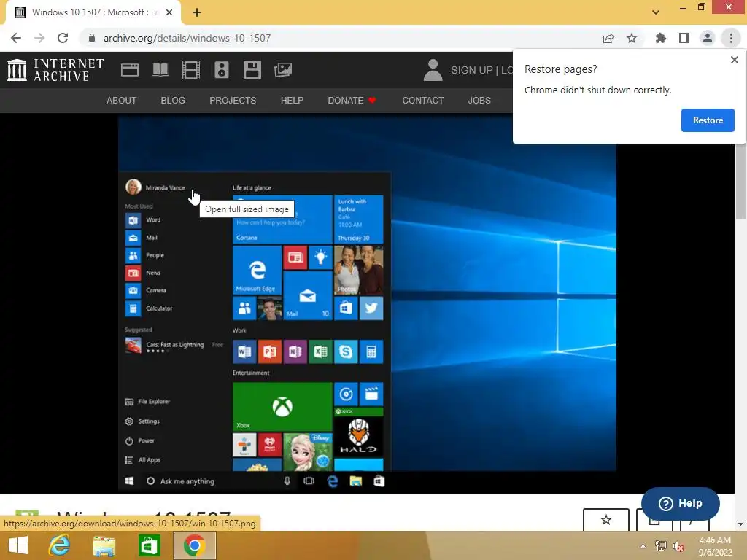The width and height of the screenshot is (747, 560).
Task: Open the DONATE menu item
Action: 352,101
